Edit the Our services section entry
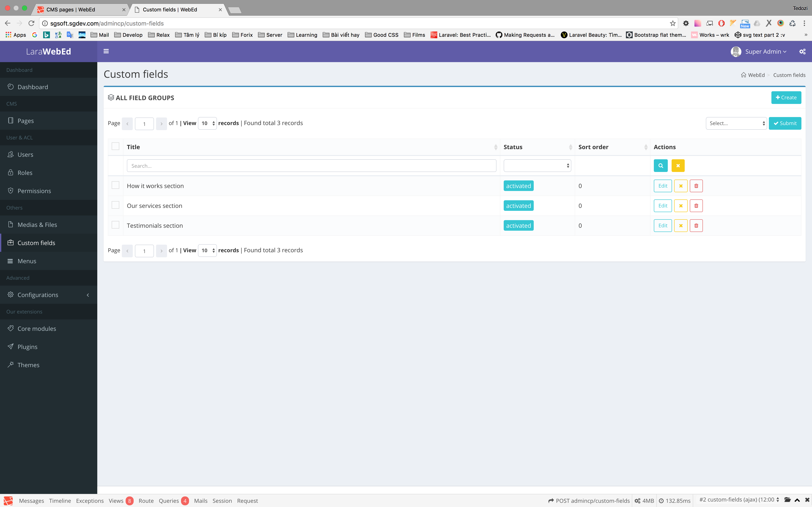The width and height of the screenshot is (812, 507). [662, 206]
